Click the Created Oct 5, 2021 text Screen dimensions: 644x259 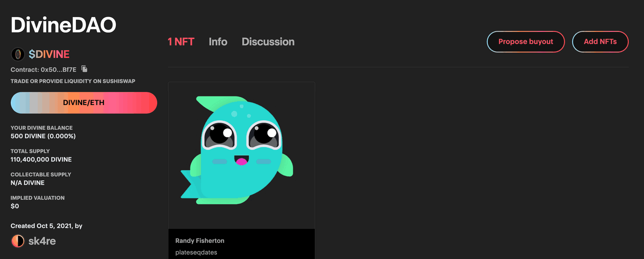point(42,226)
